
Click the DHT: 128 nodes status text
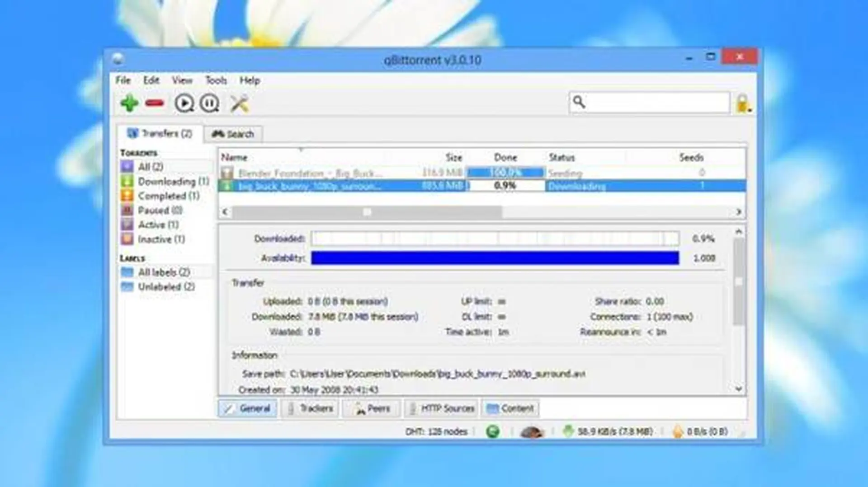pyautogui.click(x=436, y=432)
